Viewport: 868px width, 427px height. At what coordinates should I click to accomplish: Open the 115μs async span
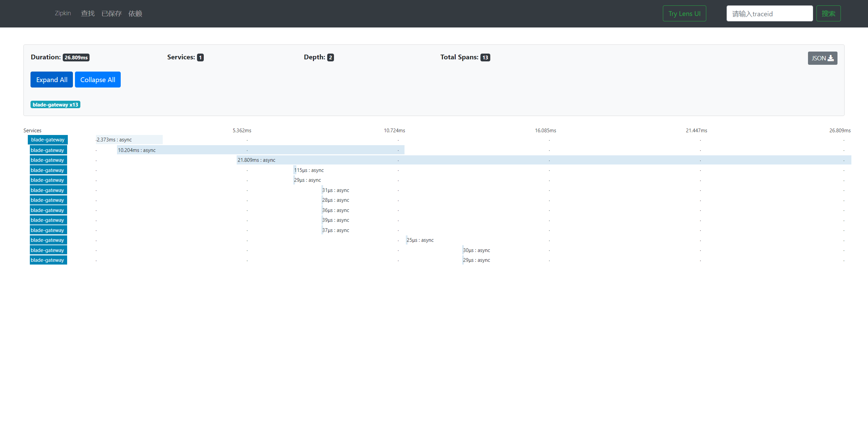pos(309,170)
